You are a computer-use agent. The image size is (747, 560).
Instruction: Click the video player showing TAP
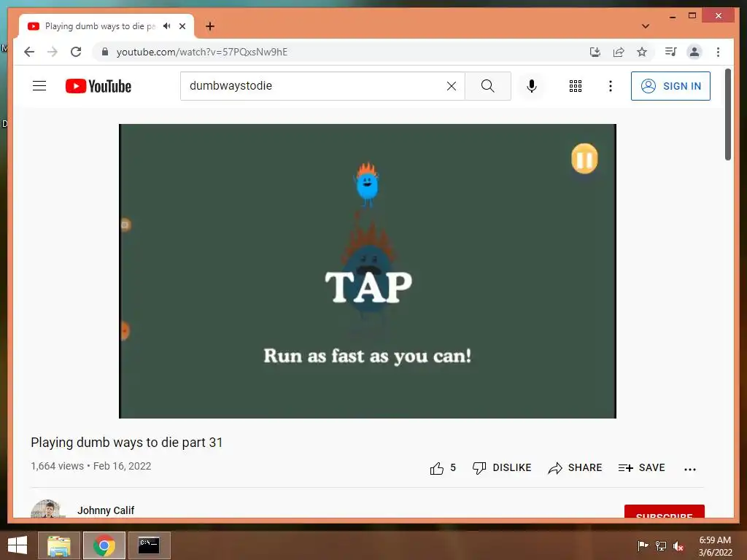368,271
